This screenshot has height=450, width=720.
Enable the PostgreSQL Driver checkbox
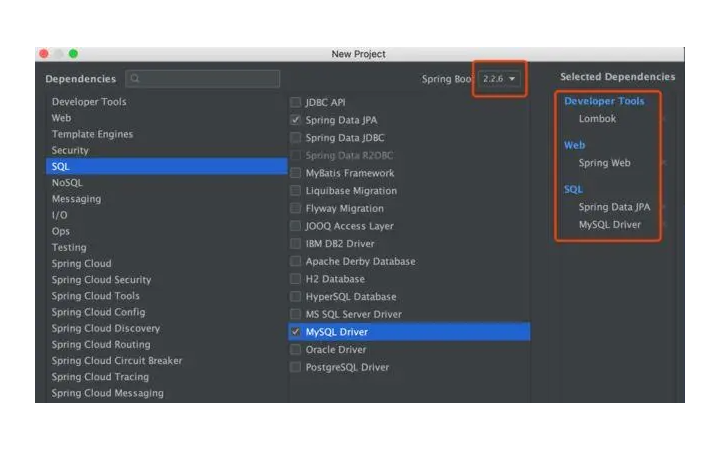coord(296,367)
